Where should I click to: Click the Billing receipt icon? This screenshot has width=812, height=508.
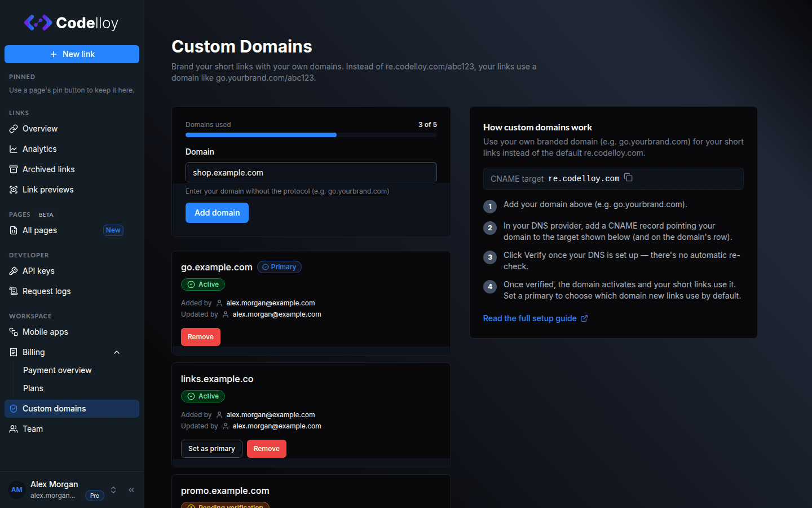14,352
